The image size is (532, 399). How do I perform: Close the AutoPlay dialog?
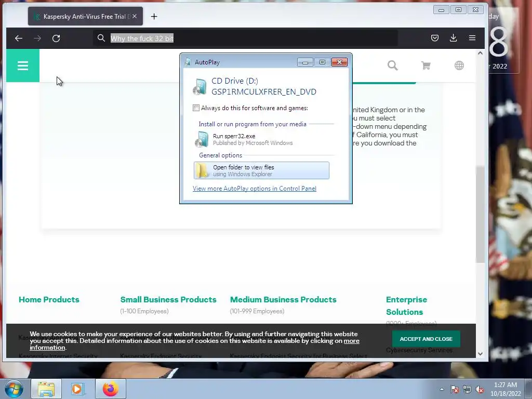(339, 62)
